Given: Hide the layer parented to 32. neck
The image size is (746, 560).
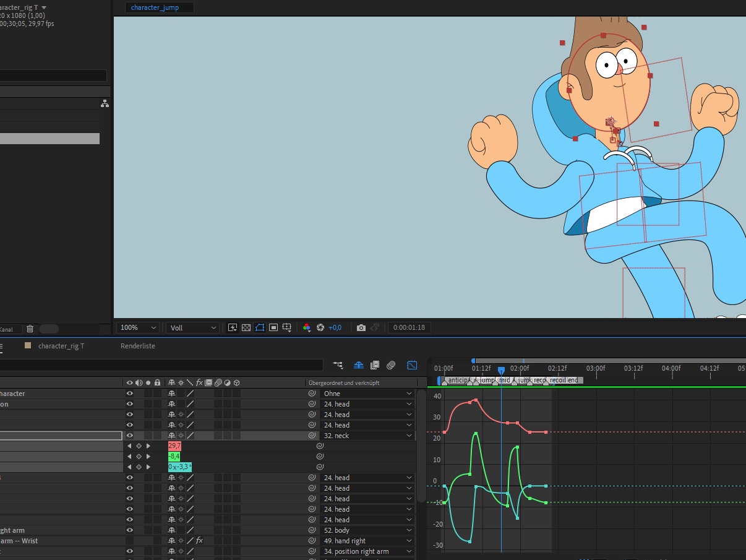Looking at the screenshot, I should coord(130,436).
